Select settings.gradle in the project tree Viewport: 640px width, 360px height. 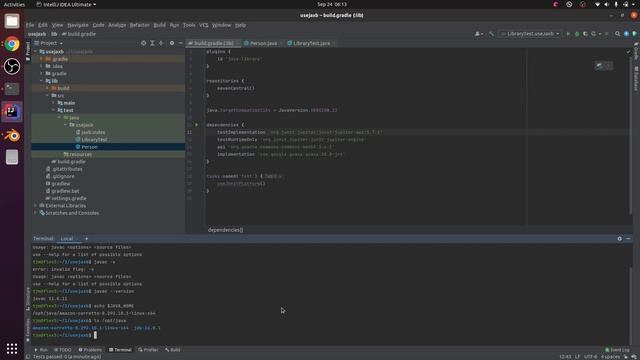[x=69, y=198]
